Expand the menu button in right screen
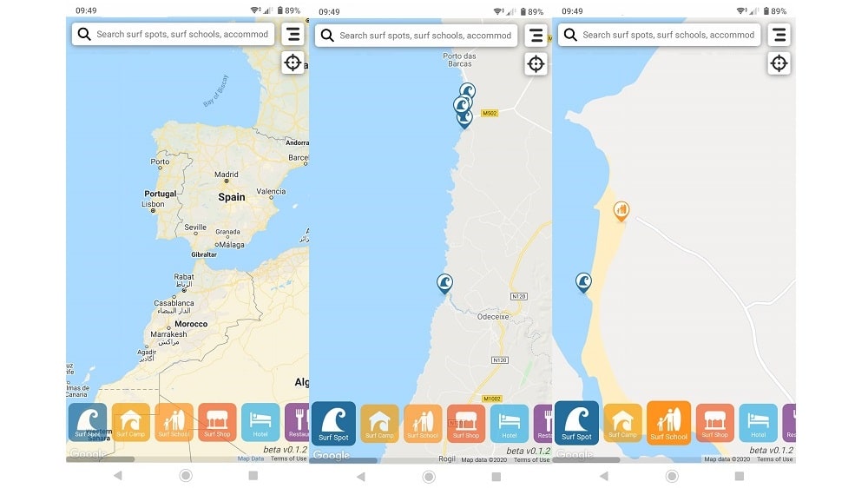868x488 pixels. click(x=779, y=35)
